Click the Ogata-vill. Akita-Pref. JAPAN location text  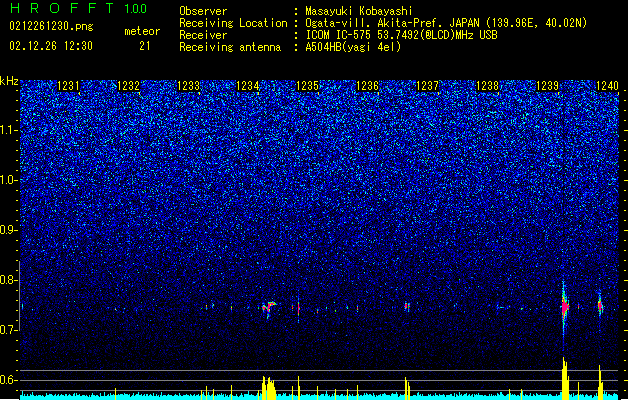[x=446, y=23]
